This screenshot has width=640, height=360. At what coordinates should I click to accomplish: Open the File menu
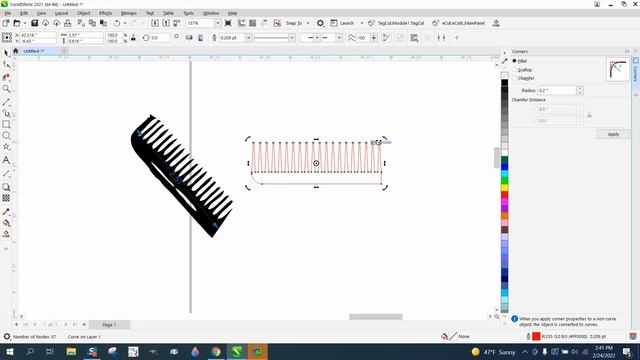pos(8,13)
